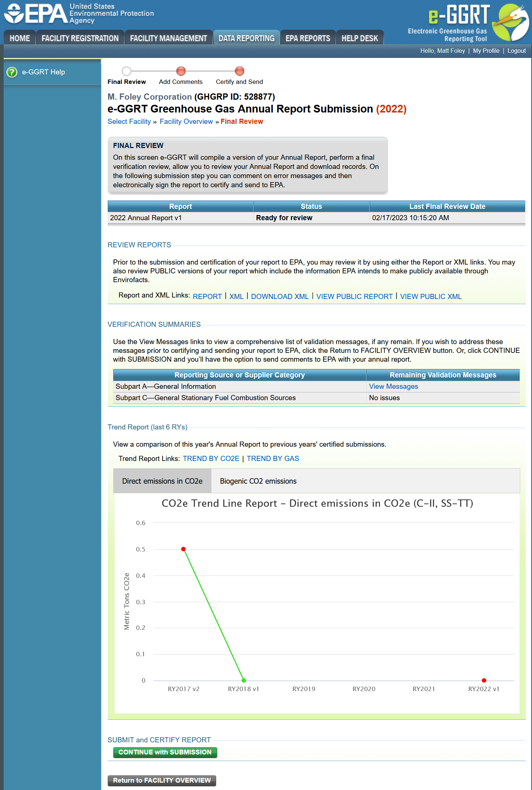Click the Select Facility breadcrumb
532x790 pixels.
pyautogui.click(x=129, y=121)
